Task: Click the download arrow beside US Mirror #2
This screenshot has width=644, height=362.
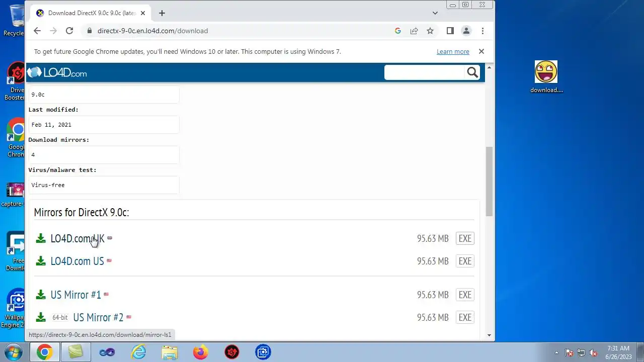Action: [x=41, y=317]
